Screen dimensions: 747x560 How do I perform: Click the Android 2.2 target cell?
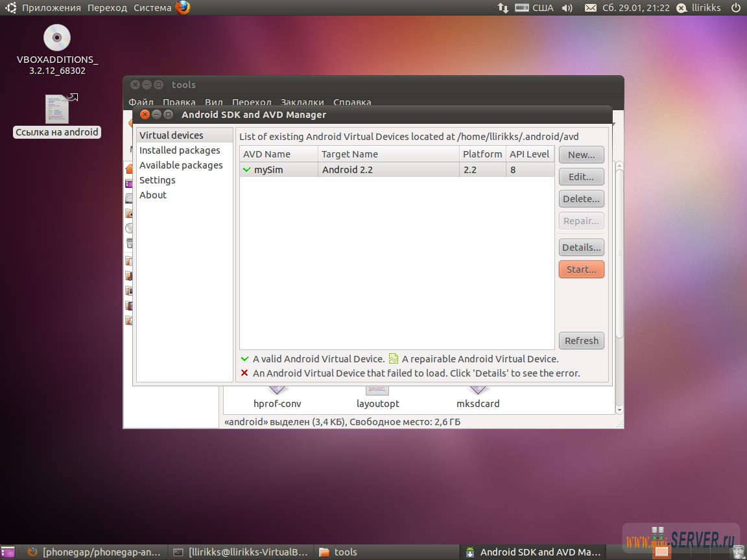388,170
